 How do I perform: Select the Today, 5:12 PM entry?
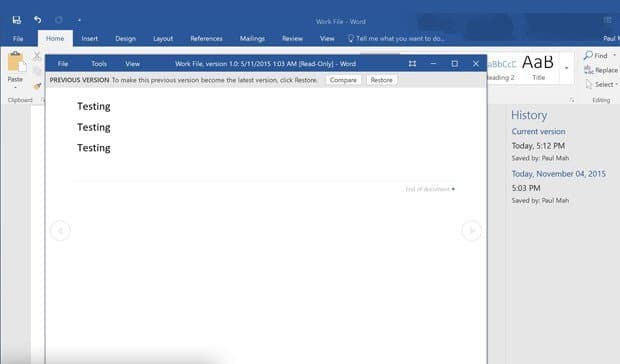538,146
